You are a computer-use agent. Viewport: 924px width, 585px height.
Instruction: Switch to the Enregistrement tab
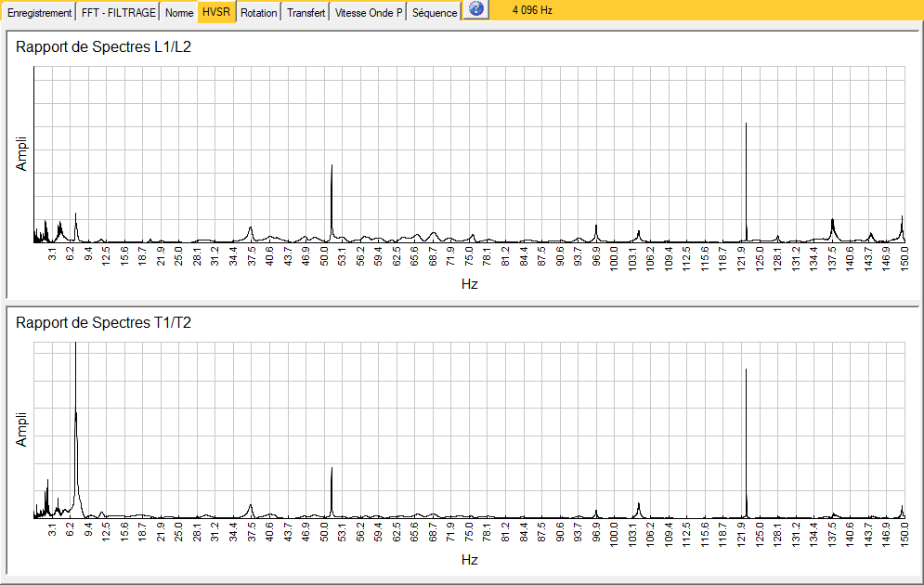[40, 12]
